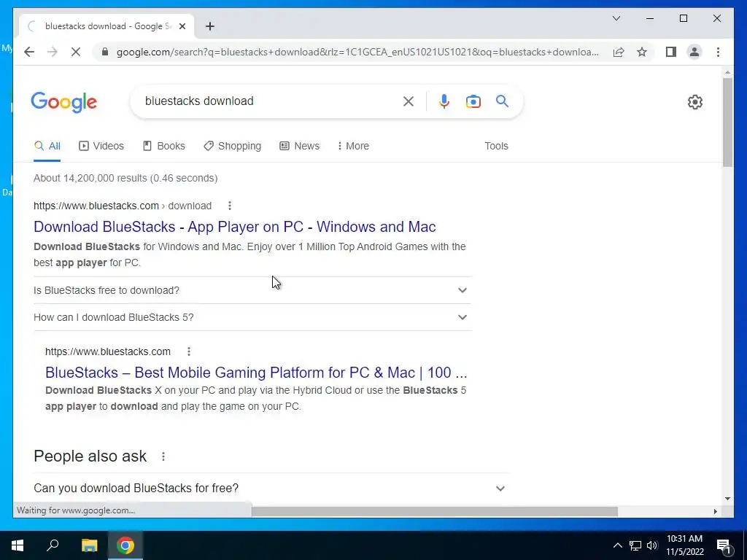The height and width of the screenshot is (560, 747).
Task: Open the tab search dropdown arrow
Action: 616,18
